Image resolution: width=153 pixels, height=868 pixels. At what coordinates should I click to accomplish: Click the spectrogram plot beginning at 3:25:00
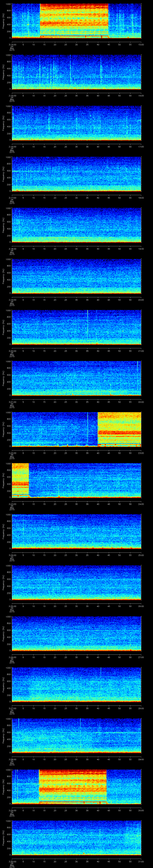coord(77,582)
